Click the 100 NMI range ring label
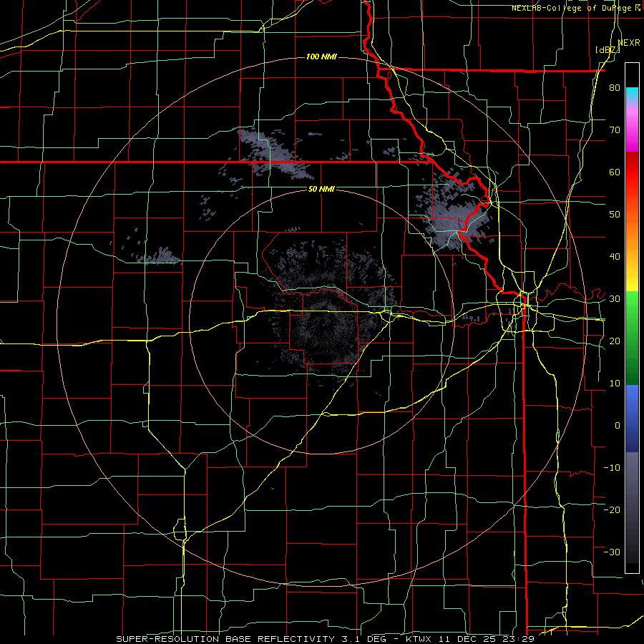Image resolution: width=644 pixels, height=644 pixels. pyautogui.click(x=321, y=57)
